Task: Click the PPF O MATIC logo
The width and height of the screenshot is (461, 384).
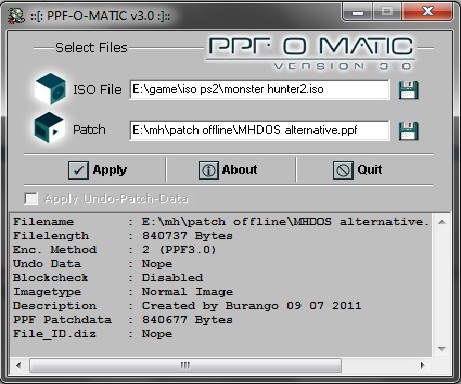Action: [310, 53]
